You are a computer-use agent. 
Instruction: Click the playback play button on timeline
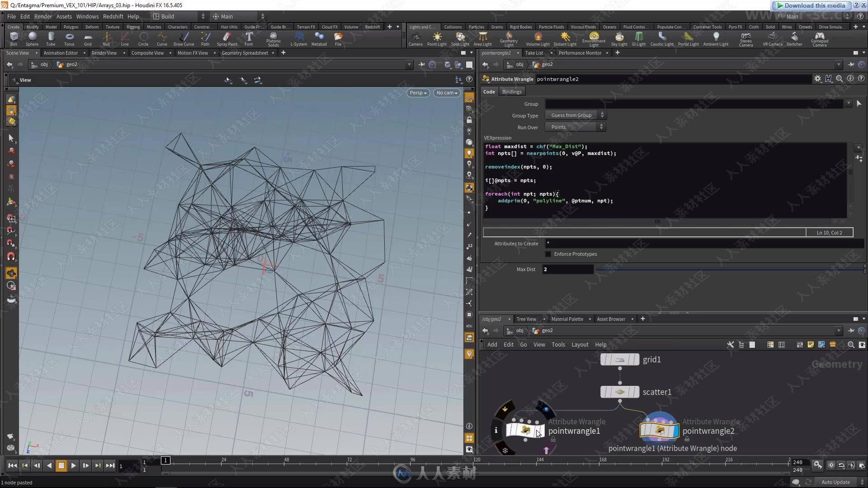click(x=73, y=465)
